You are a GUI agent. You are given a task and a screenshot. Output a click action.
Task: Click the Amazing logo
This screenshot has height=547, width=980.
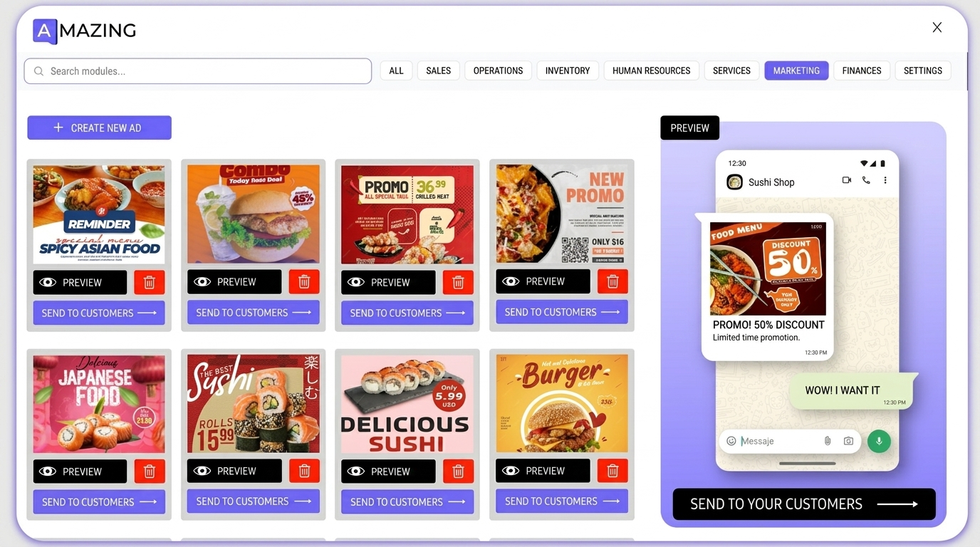click(x=84, y=31)
